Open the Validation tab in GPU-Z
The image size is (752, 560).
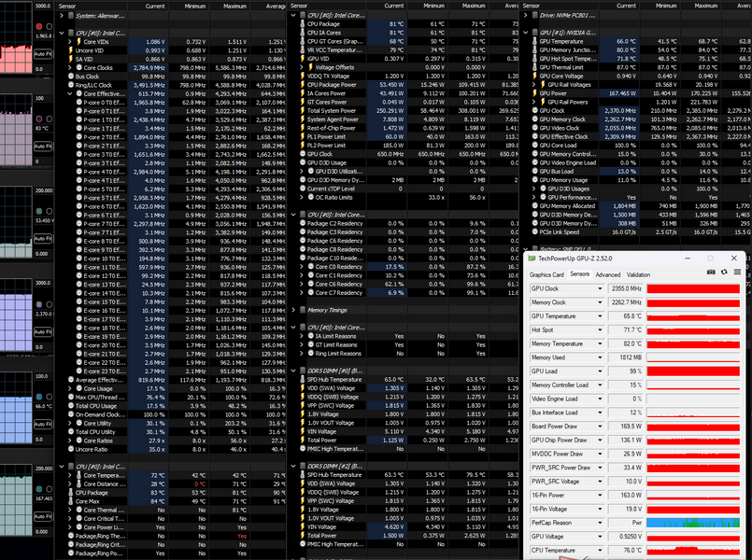(638, 274)
